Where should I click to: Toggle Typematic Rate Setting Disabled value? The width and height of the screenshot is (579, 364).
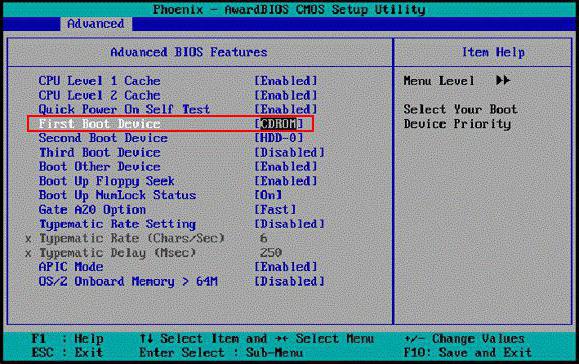[290, 224]
